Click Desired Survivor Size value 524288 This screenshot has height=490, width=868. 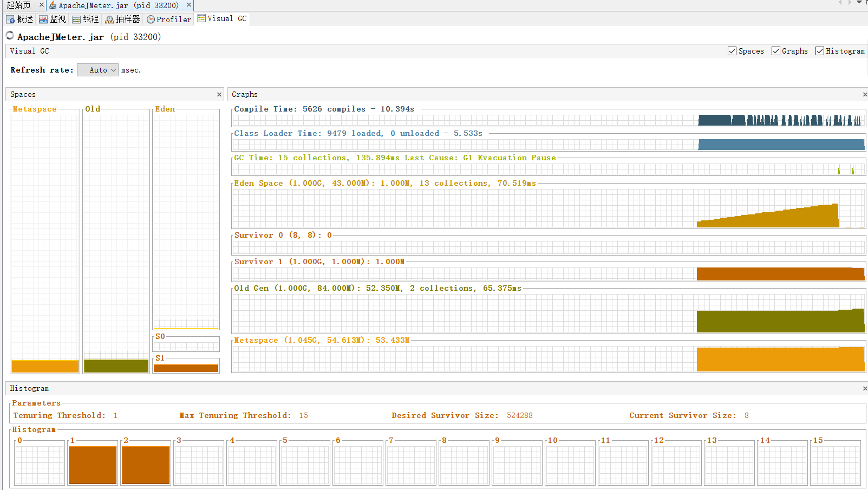pos(519,415)
